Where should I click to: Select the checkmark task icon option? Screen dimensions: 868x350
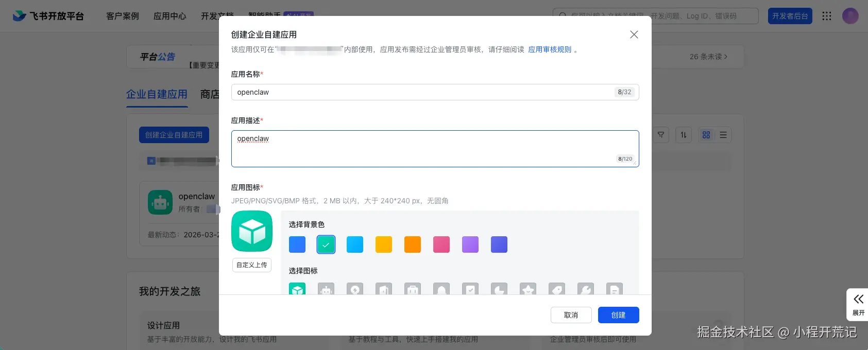[x=470, y=289]
